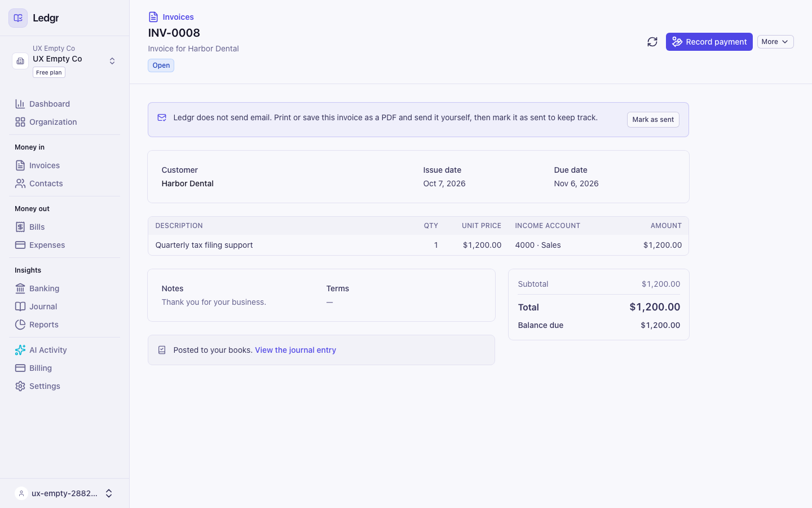This screenshot has height=508, width=812.
Task: Click the Reports pie chart icon
Action: click(x=20, y=325)
